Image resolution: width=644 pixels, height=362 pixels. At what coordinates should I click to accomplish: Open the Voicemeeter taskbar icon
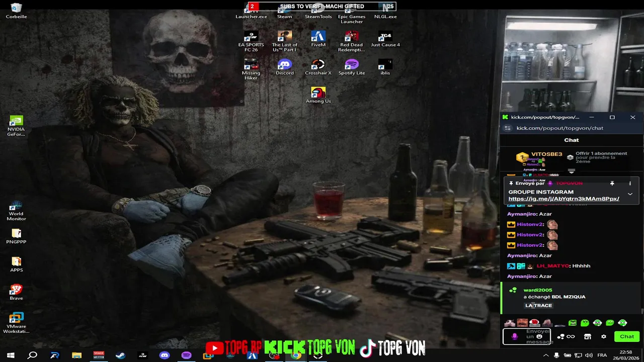[99, 355]
